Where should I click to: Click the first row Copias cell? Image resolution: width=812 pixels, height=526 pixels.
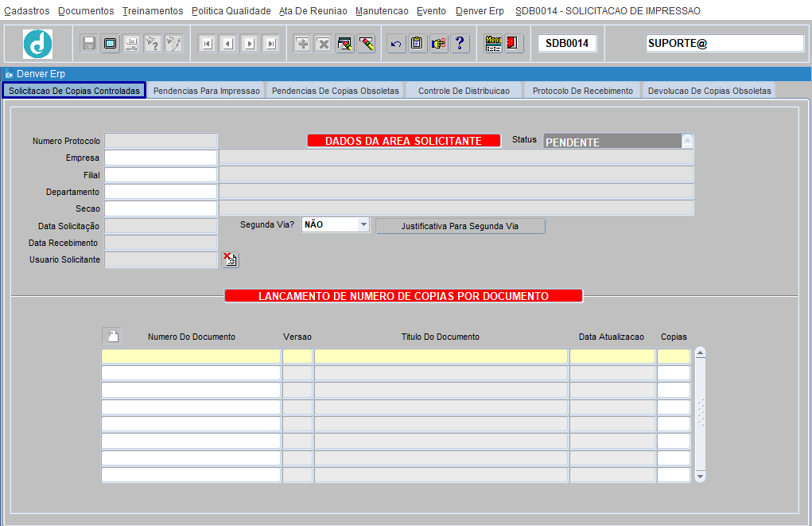674,356
